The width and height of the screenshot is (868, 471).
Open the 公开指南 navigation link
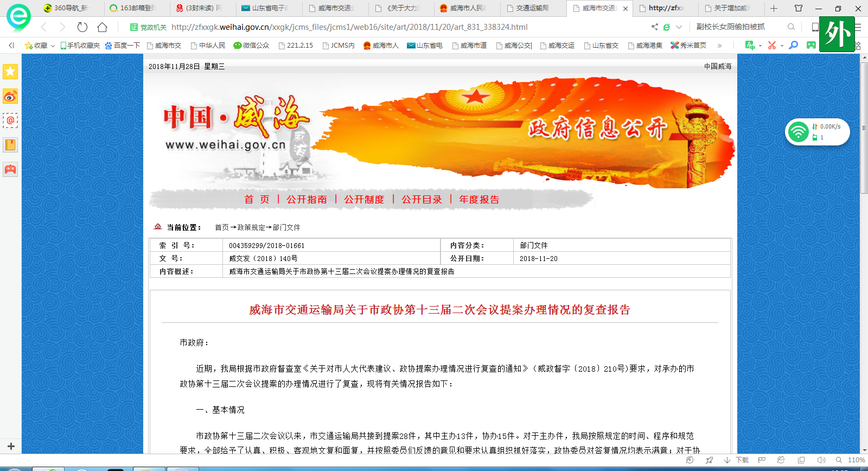tap(307, 200)
